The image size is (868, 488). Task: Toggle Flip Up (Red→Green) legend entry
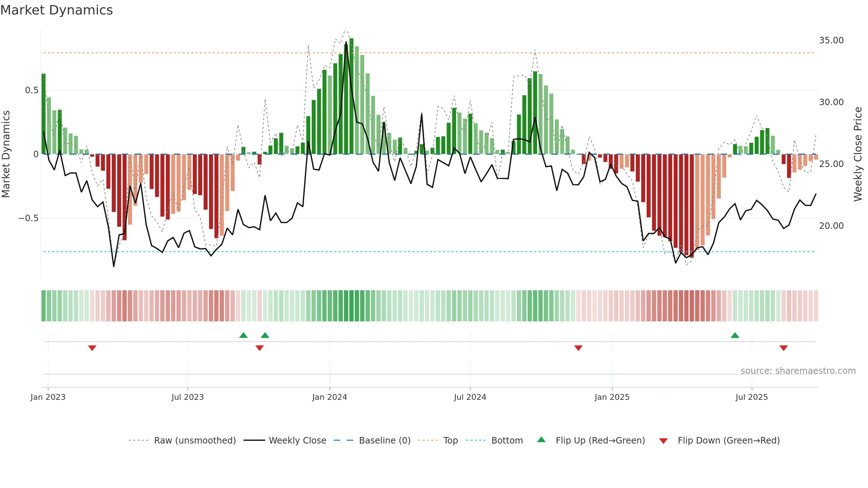click(x=591, y=440)
